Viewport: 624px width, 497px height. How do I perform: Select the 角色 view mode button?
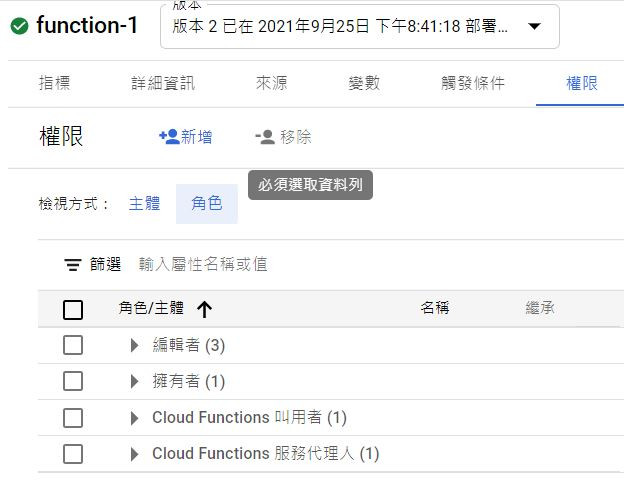pyautogui.click(x=207, y=203)
